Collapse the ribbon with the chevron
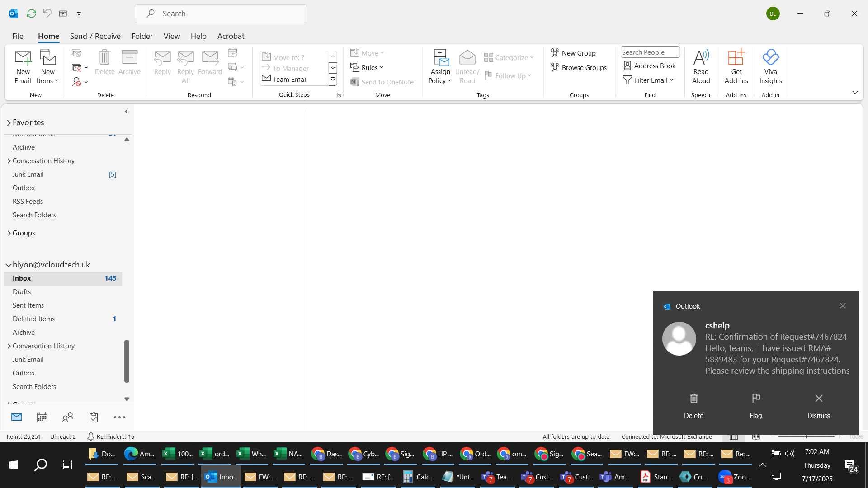The width and height of the screenshot is (868, 488). [855, 93]
